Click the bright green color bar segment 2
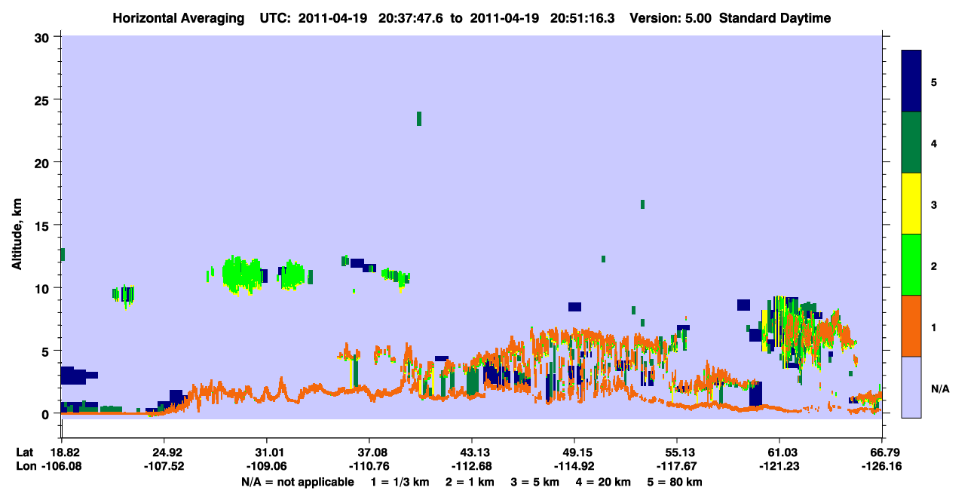This screenshot has width=980, height=503. tap(911, 265)
